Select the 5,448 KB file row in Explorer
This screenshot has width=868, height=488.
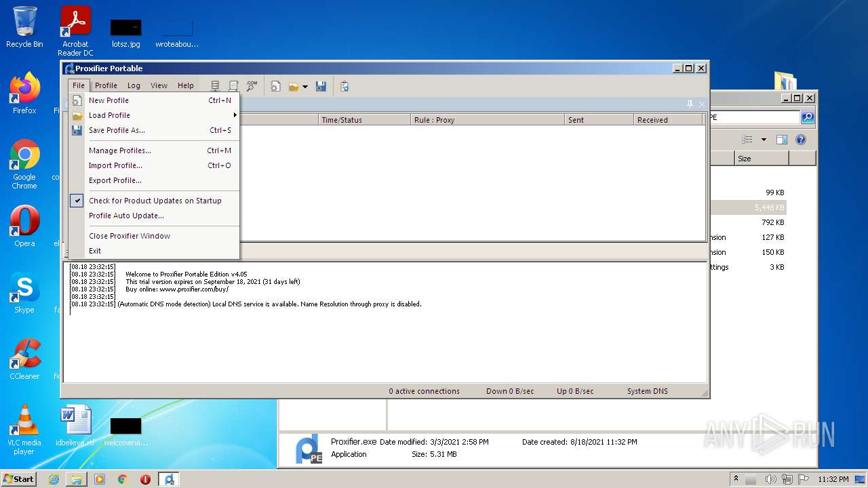coord(748,207)
